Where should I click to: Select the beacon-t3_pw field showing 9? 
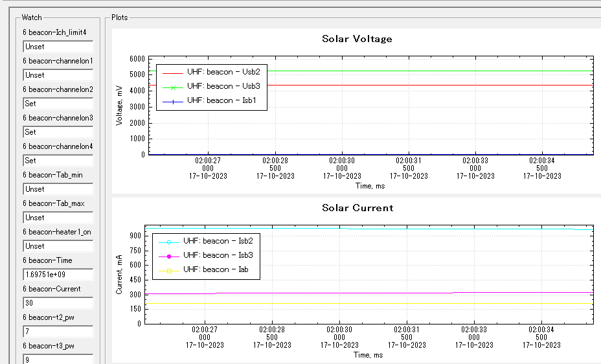click(x=58, y=359)
